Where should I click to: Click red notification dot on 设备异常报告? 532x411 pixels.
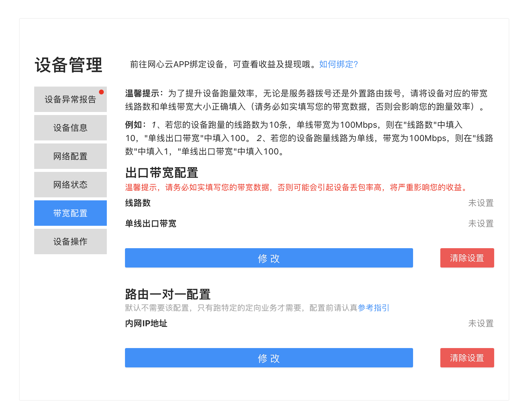click(x=101, y=92)
